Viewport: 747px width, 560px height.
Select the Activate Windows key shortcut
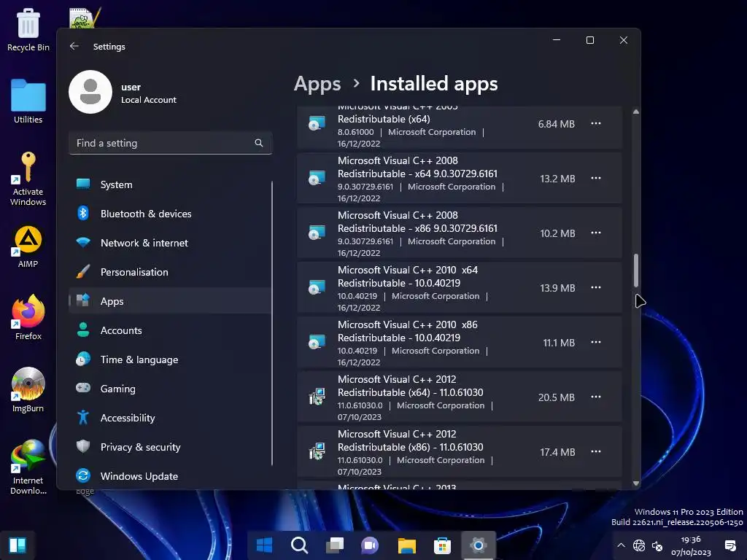pyautogui.click(x=28, y=179)
